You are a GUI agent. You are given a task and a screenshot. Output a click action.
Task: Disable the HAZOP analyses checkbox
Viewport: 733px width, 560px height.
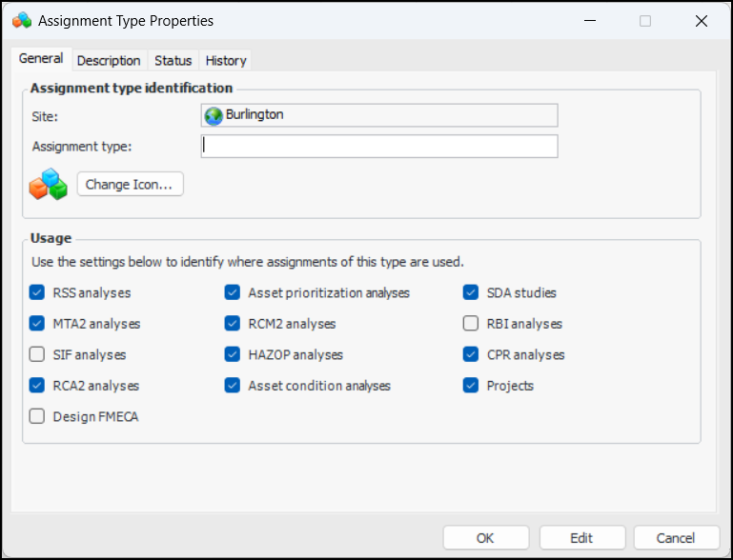tap(233, 355)
